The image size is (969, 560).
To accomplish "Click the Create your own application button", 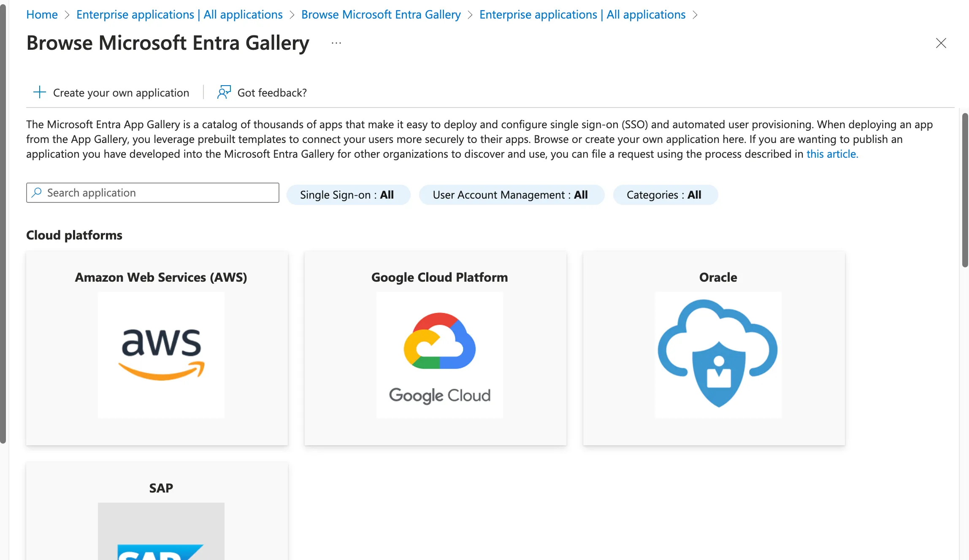I will point(111,93).
